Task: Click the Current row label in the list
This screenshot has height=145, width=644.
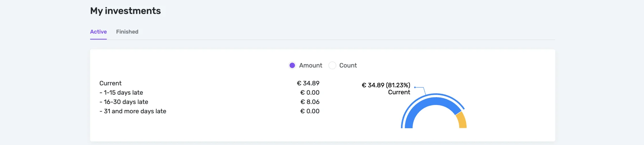Action: point(110,83)
